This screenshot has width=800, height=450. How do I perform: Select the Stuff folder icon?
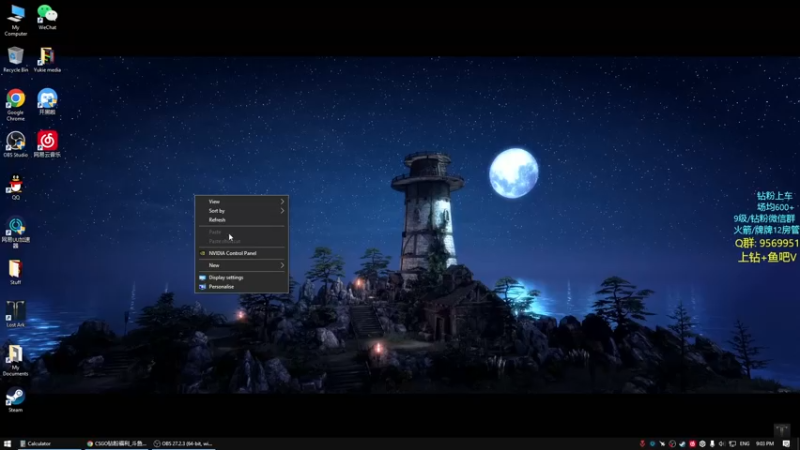click(15, 271)
